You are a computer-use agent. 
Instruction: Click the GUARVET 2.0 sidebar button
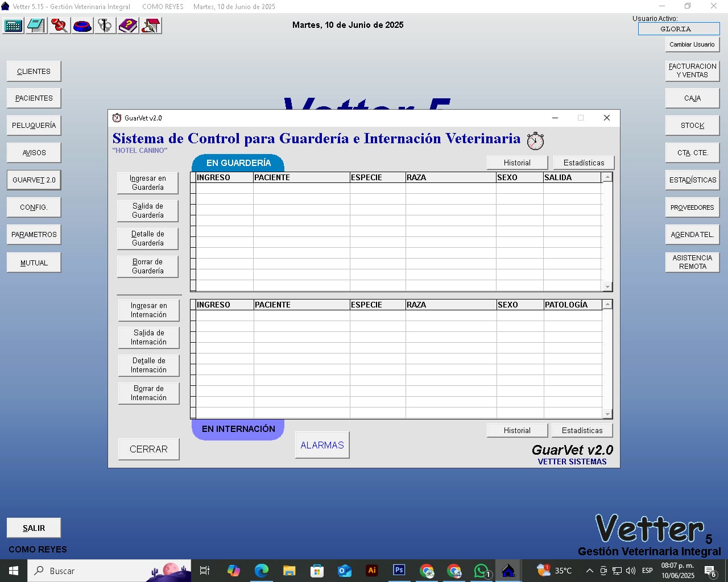[34, 180]
